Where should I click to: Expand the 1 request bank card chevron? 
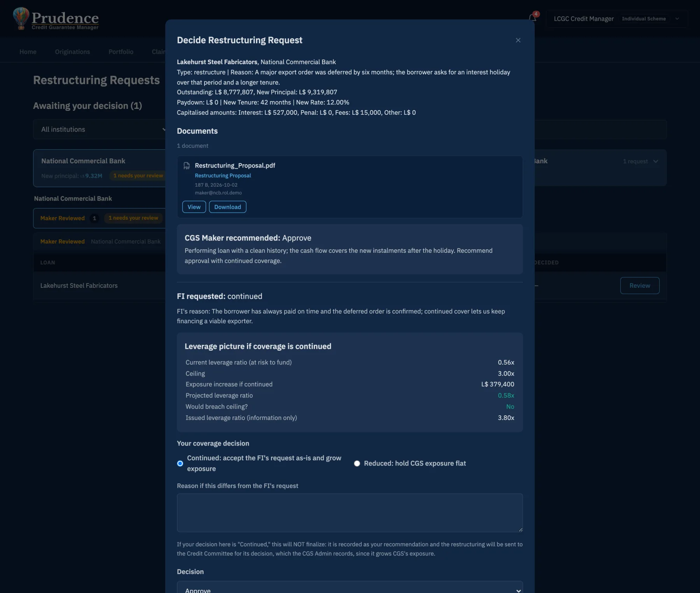tap(656, 161)
